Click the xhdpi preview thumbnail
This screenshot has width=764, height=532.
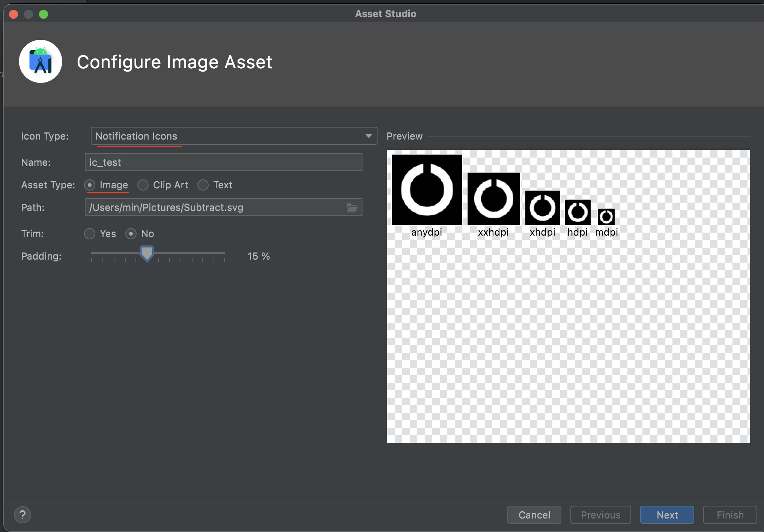542,208
